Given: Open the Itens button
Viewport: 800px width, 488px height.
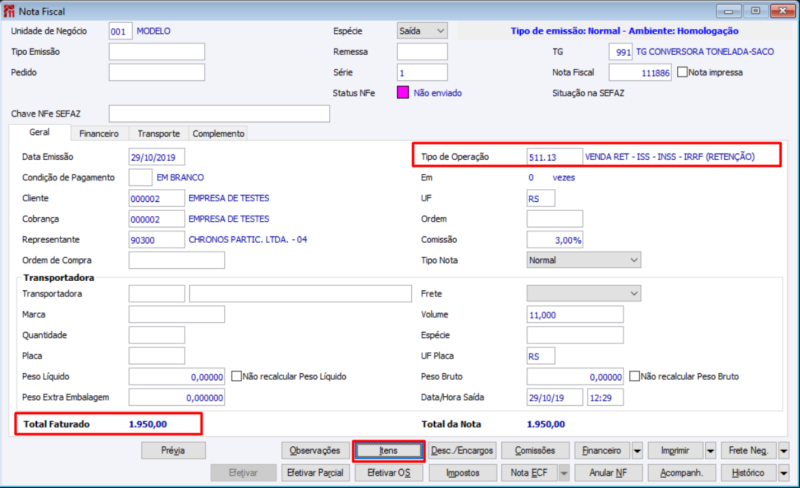Looking at the screenshot, I should [388, 451].
